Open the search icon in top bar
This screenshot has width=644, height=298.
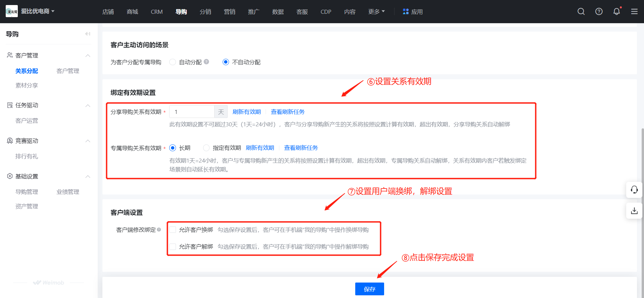581,12
